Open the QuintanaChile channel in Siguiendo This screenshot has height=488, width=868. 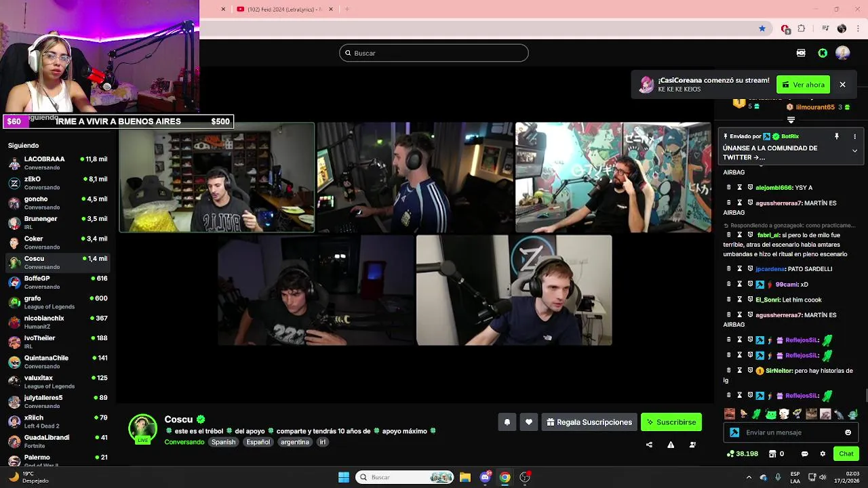(58, 362)
